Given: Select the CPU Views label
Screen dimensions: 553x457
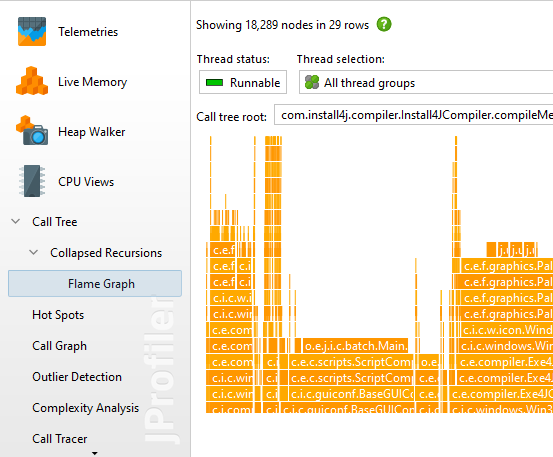Looking at the screenshot, I should point(86,182).
